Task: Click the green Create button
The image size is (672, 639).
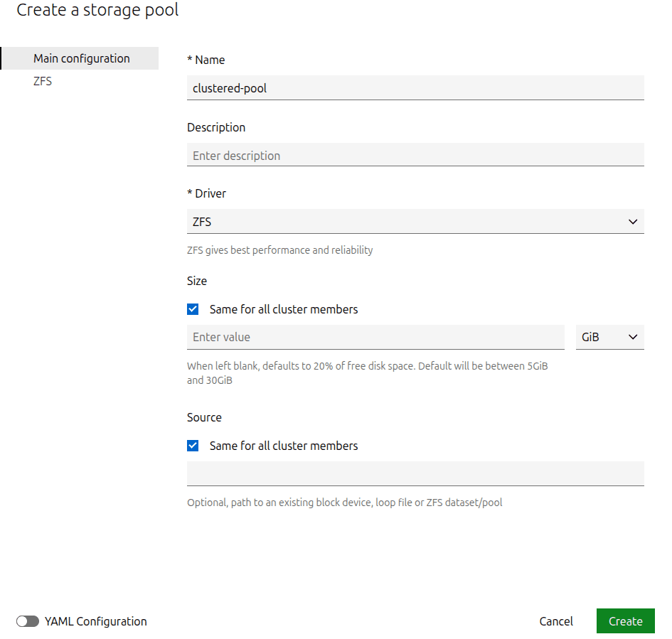Action: (625, 621)
